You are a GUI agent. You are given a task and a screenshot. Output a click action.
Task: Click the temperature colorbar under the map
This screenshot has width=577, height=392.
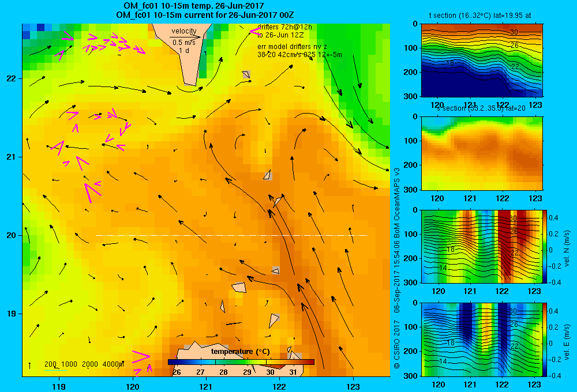coord(241,362)
